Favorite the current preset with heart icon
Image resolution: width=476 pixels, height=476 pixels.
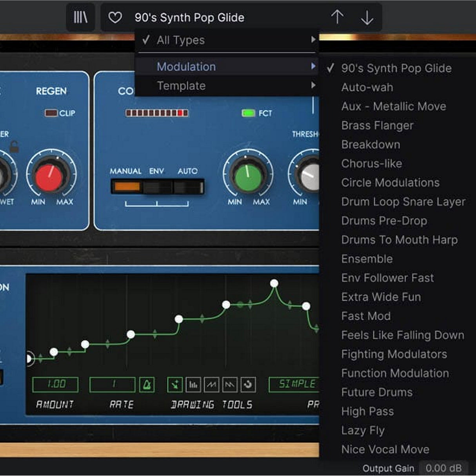click(x=115, y=17)
